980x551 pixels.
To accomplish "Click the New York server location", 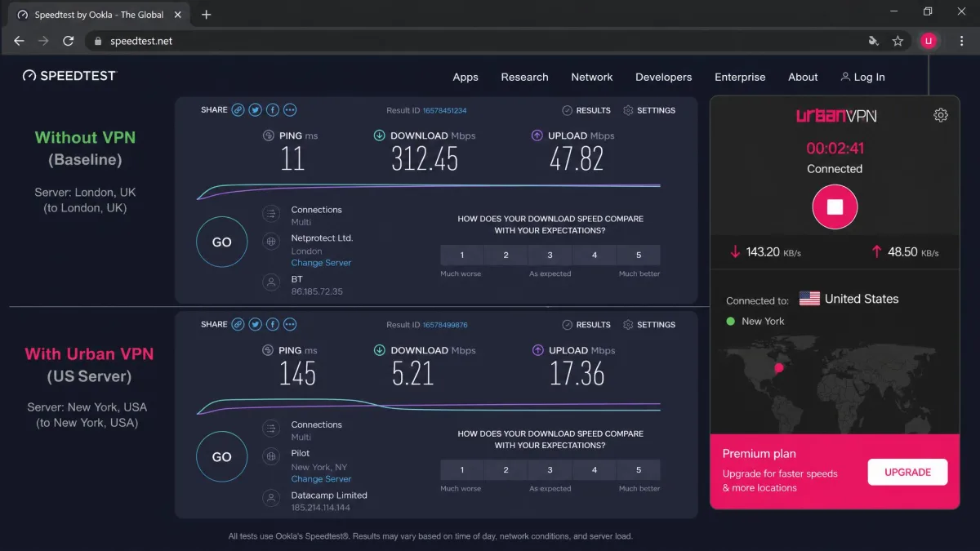I will 755,321.
